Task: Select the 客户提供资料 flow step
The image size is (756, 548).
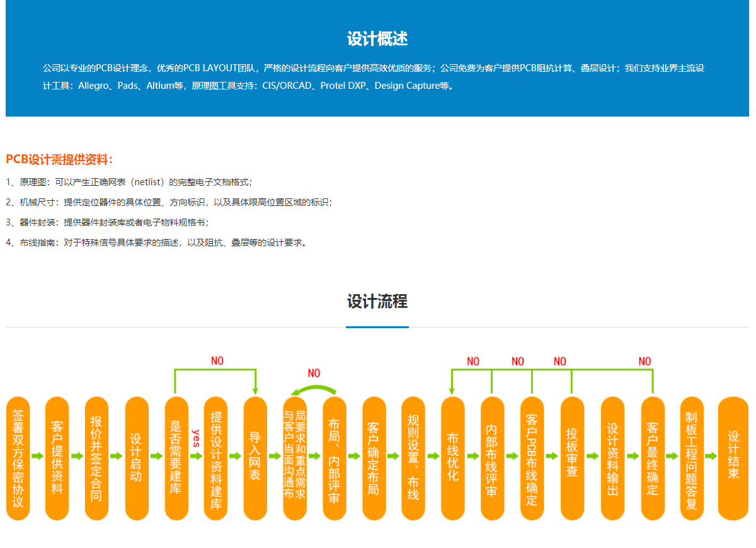Action: 57,458
